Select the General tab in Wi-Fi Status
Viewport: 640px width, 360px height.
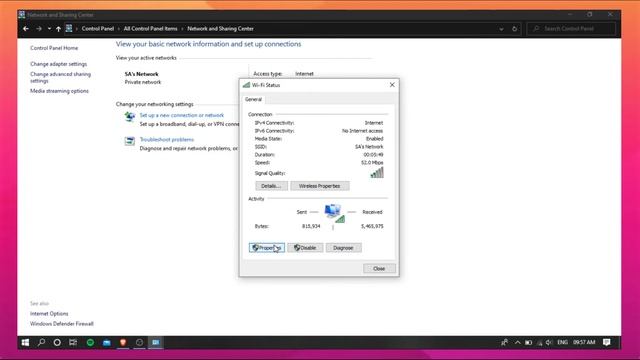point(253,99)
